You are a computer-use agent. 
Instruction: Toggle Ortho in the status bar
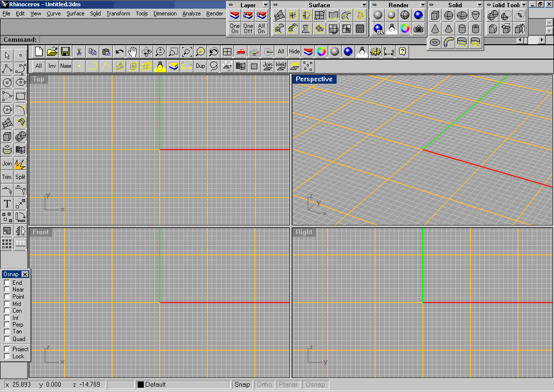(264, 385)
